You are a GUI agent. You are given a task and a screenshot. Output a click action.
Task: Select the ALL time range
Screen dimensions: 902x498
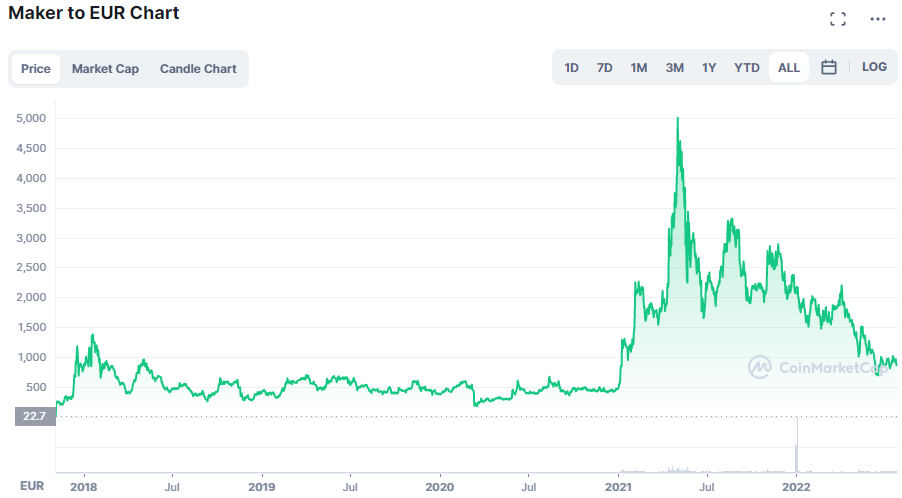tap(788, 68)
